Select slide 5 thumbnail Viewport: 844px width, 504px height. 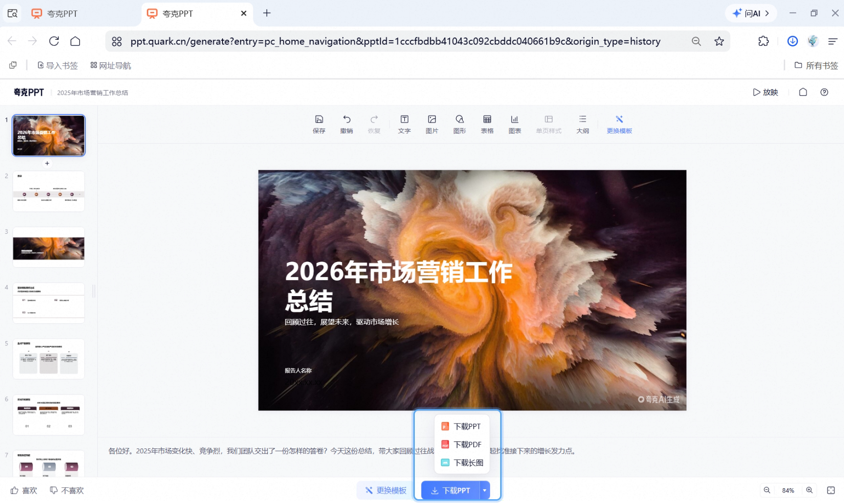point(48,359)
